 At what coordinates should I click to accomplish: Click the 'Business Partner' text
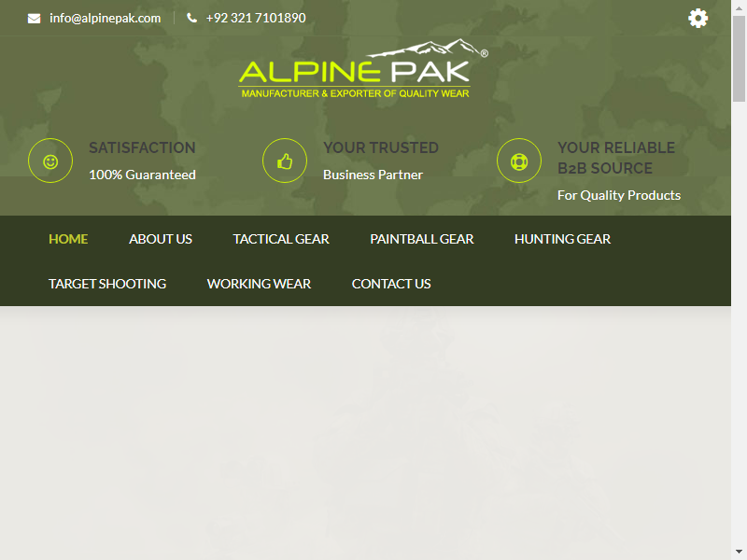coord(373,175)
